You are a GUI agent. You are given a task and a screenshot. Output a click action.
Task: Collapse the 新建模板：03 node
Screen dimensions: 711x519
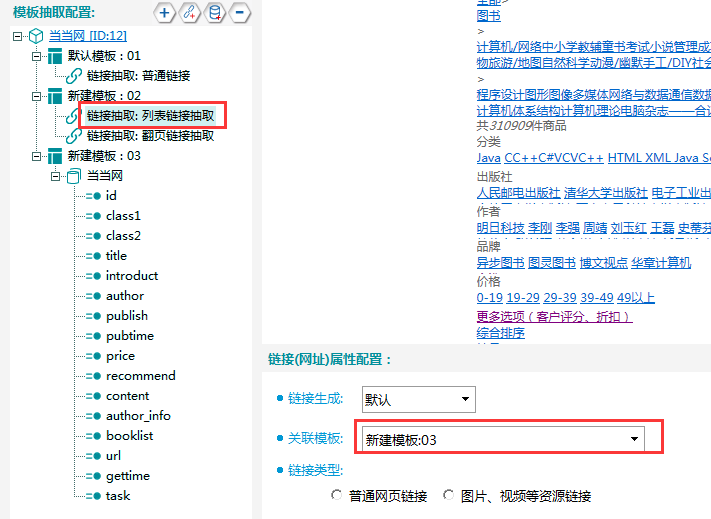click(x=36, y=156)
